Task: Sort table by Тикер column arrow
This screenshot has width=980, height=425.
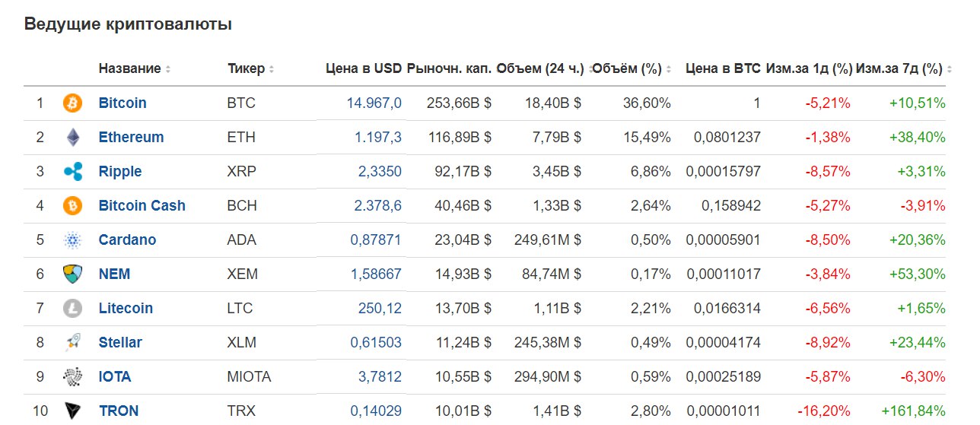Action: pos(272,69)
